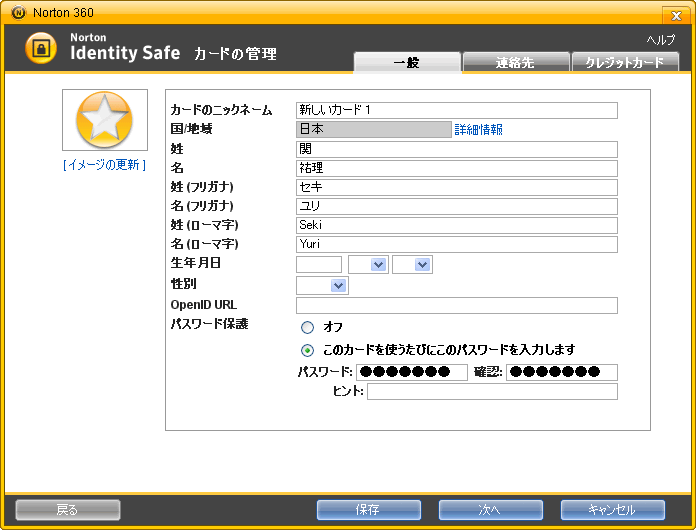
Task: Switch to the 連絡先 tab
Action: coord(516,62)
